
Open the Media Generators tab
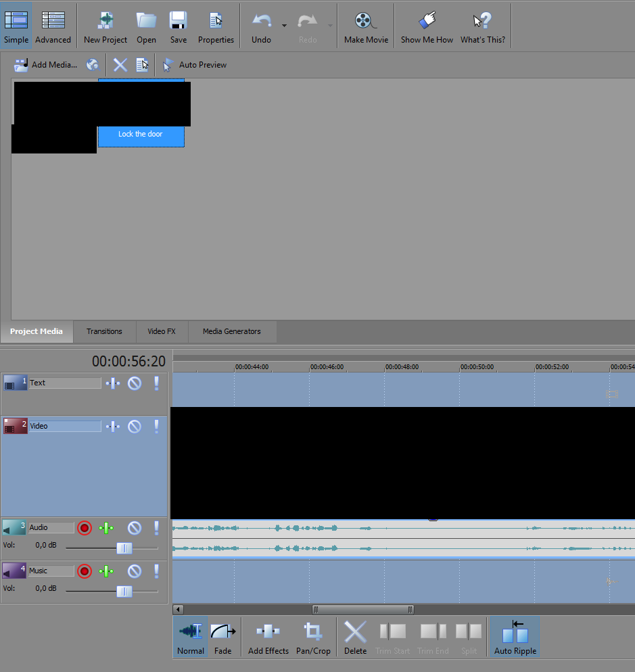pyautogui.click(x=231, y=331)
